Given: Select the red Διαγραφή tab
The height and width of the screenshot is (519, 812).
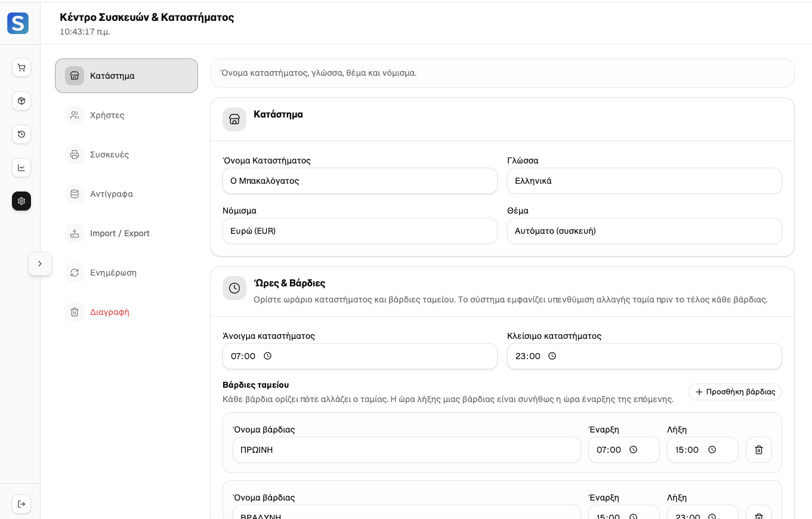Looking at the screenshot, I should [126, 312].
